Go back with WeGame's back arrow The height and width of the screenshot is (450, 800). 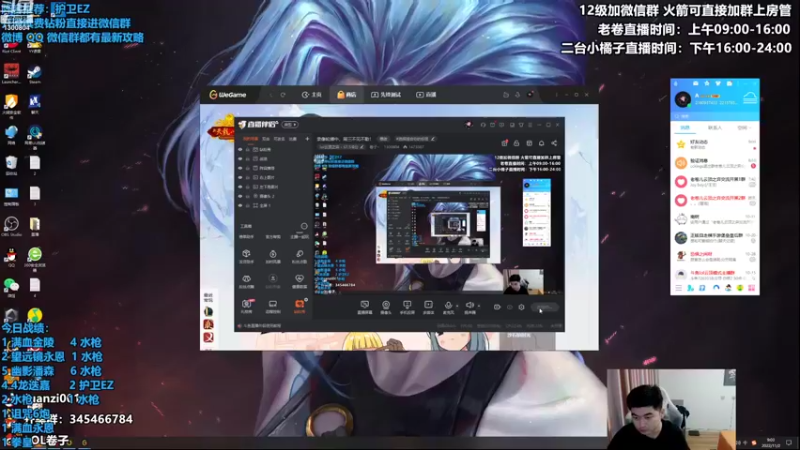pos(271,94)
